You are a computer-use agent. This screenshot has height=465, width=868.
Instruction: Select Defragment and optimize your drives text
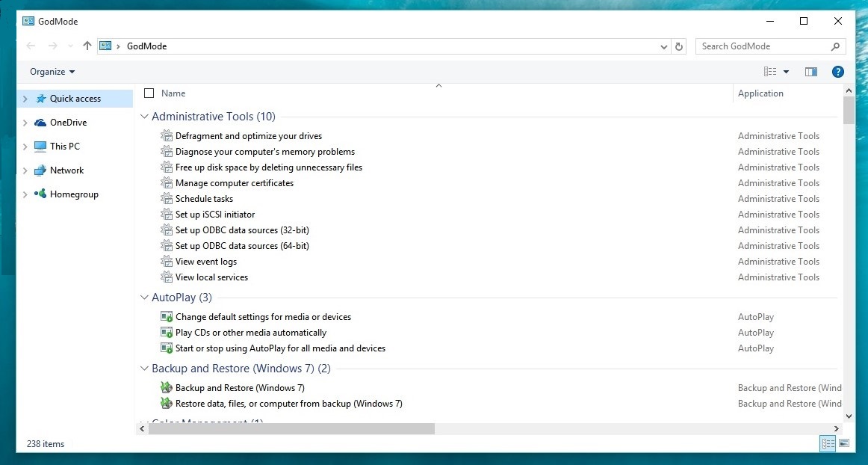click(249, 136)
